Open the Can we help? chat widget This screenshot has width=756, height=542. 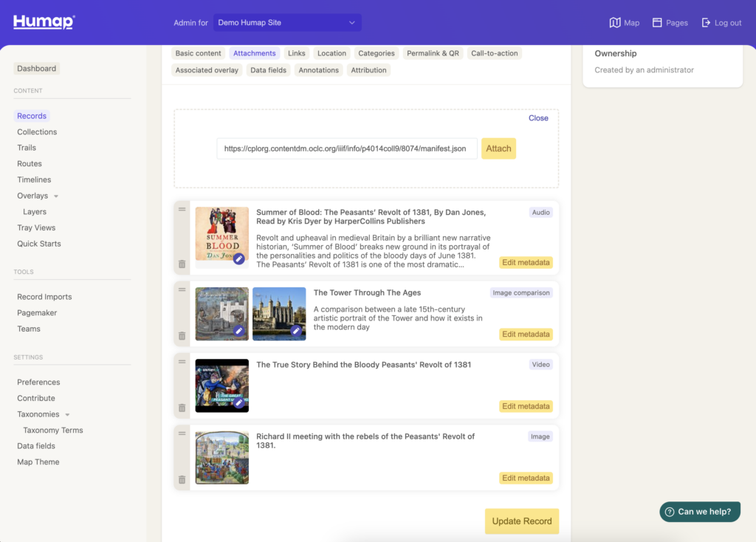point(699,512)
